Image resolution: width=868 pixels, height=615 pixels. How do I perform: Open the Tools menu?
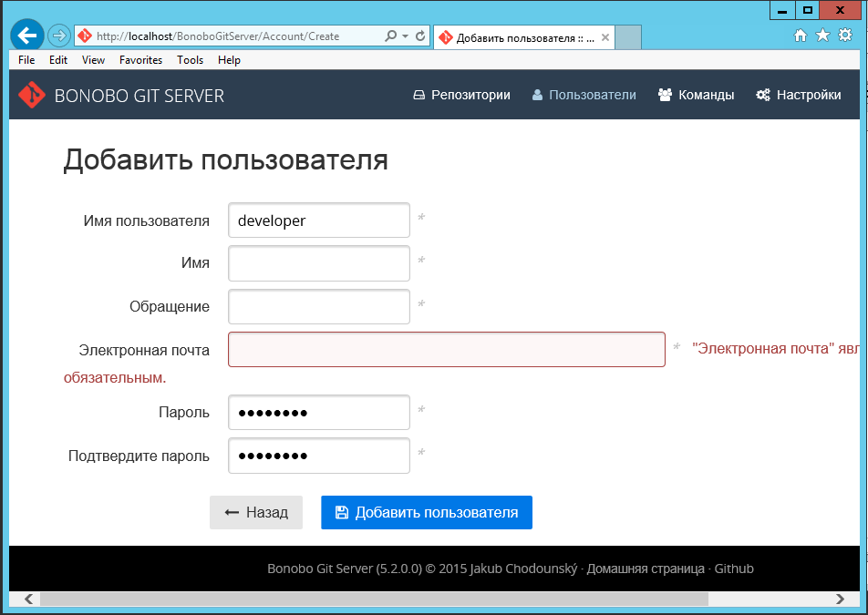pyautogui.click(x=190, y=60)
